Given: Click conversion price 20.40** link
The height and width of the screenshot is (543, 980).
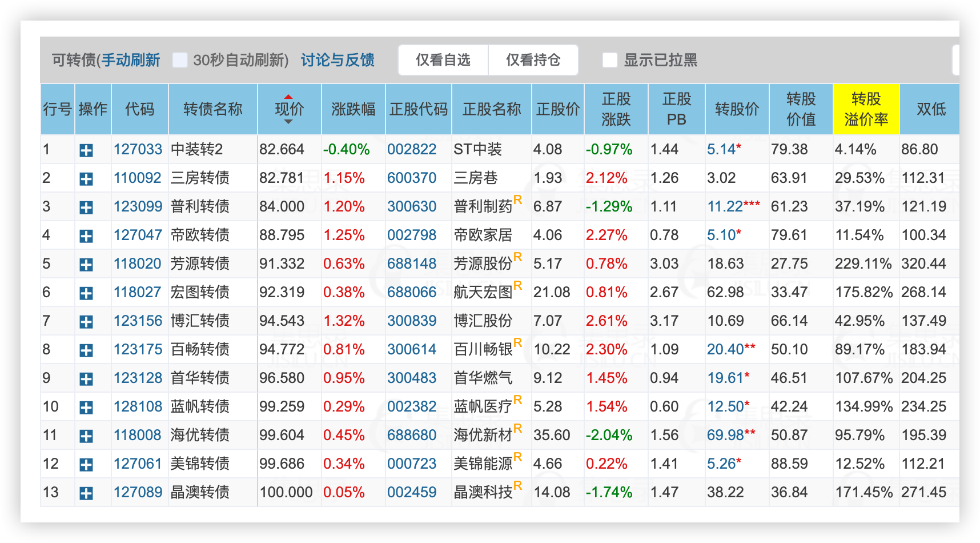Looking at the screenshot, I should coord(732,350).
